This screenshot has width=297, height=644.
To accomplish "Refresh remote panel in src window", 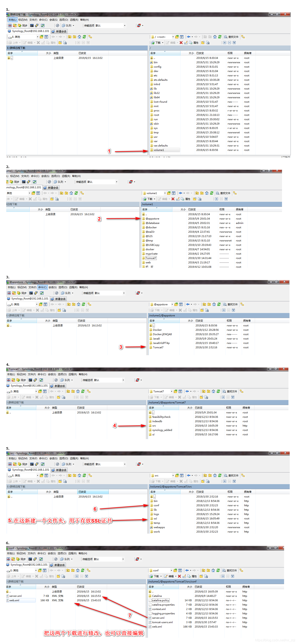I will (x=220, y=476).
